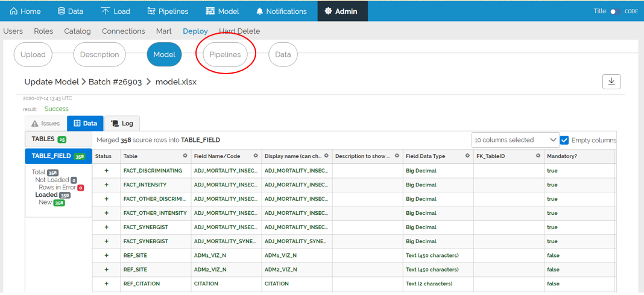This screenshot has height=295, width=644.
Task: Open gear settings for Description column
Action: point(397,156)
